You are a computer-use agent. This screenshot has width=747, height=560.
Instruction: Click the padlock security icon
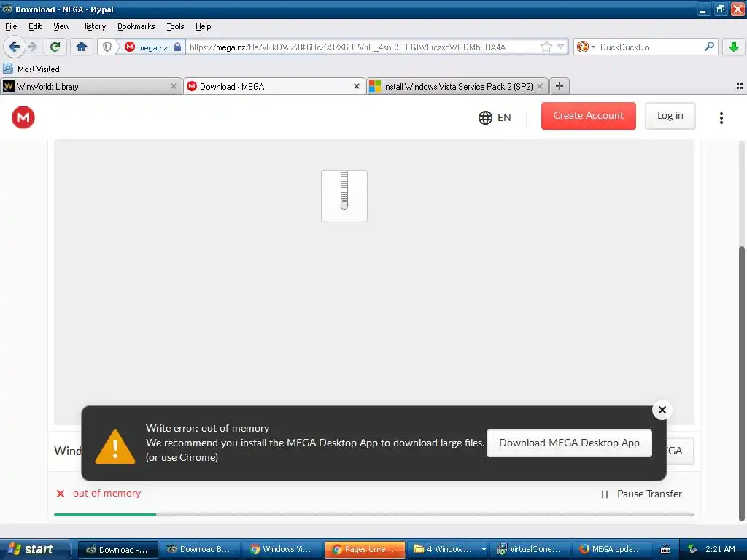coord(177,47)
